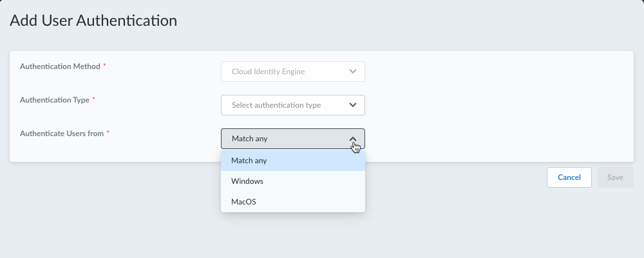Click the Authentication Method label
Viewport: 644px width, 258px height.
[x=60, y=66]
